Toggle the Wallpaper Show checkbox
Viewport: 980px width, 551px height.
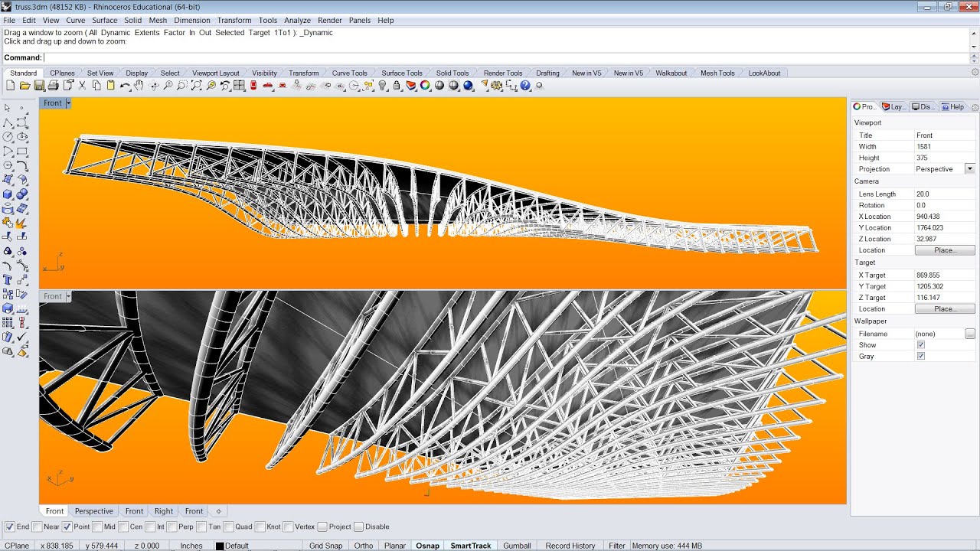click(921, 345)
